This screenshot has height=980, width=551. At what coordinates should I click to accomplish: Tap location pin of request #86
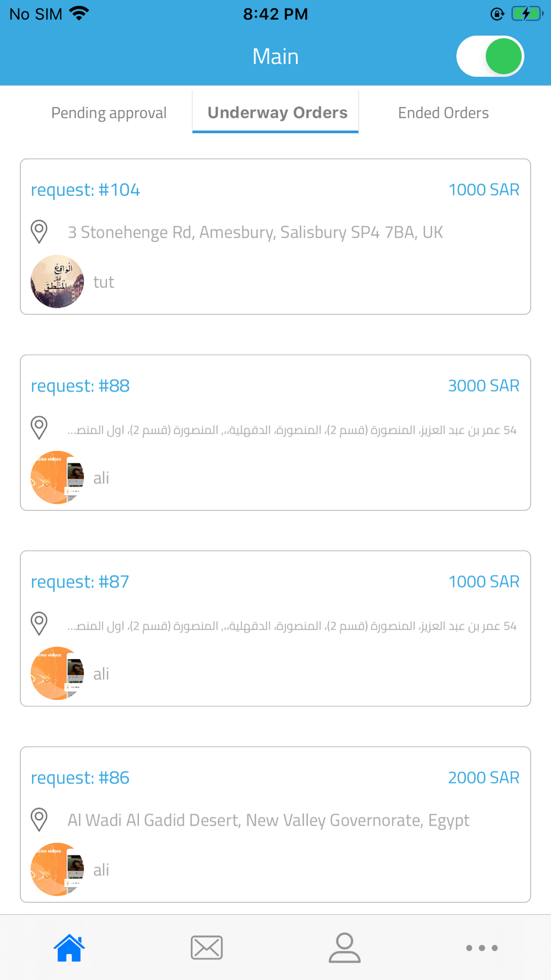pyautogui.click(x=39, y=820)
